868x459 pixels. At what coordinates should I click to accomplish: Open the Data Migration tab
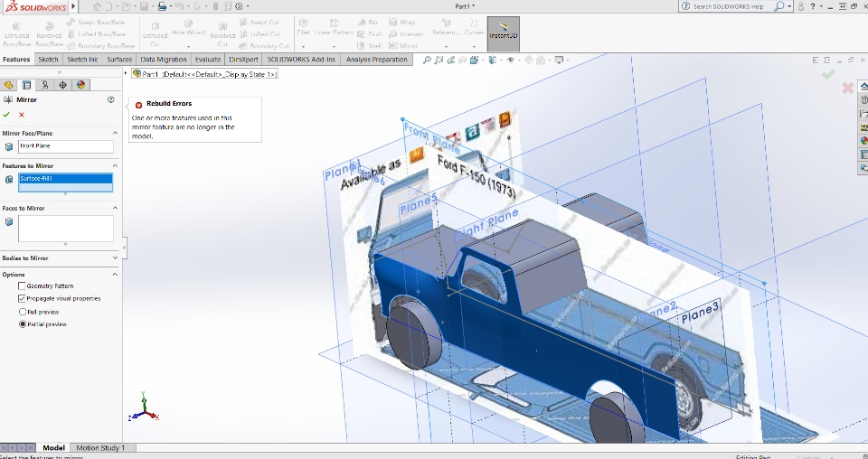point(164,60)
